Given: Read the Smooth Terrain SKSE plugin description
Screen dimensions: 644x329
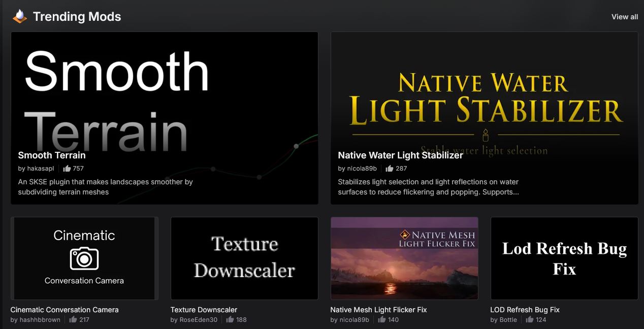Looking at the screenshot, I should pyautogui.click(x=105, y=187).
